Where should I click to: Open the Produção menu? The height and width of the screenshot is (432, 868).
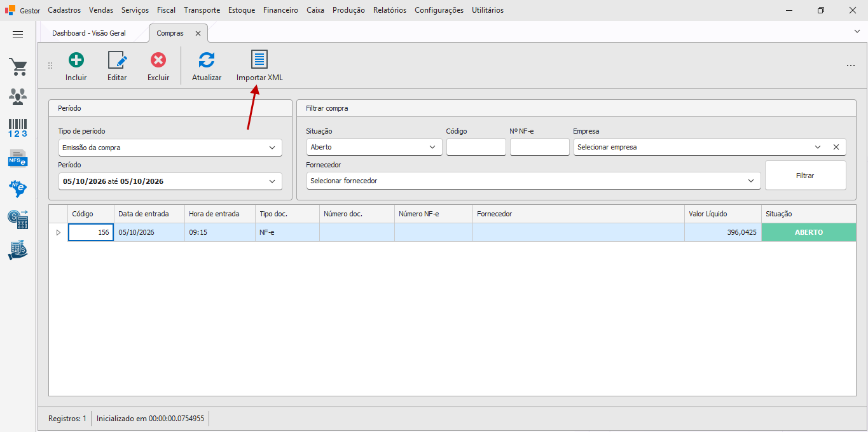click(x=348, y=10)
